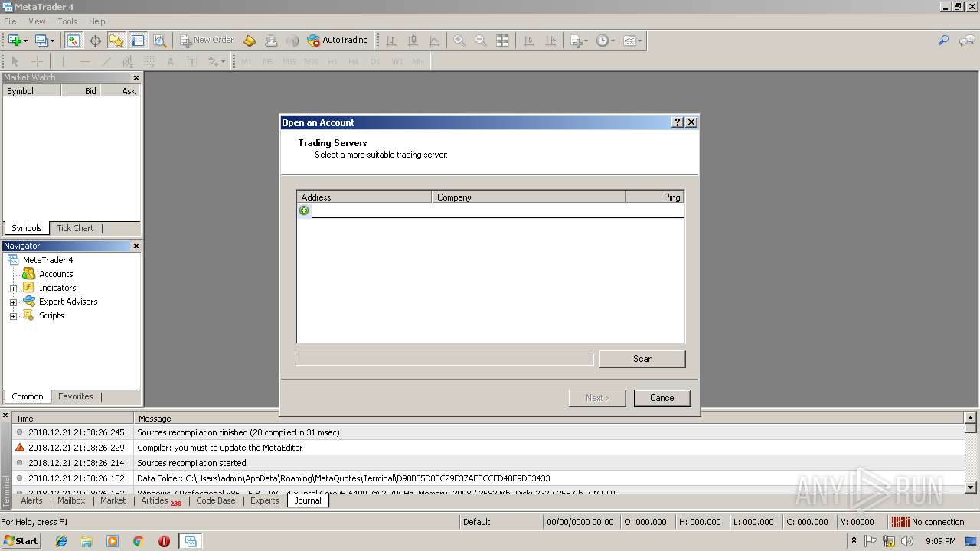This screenshot has height=551, width=980.
Task: Click the green add server icon
Action: coord(304,210)
